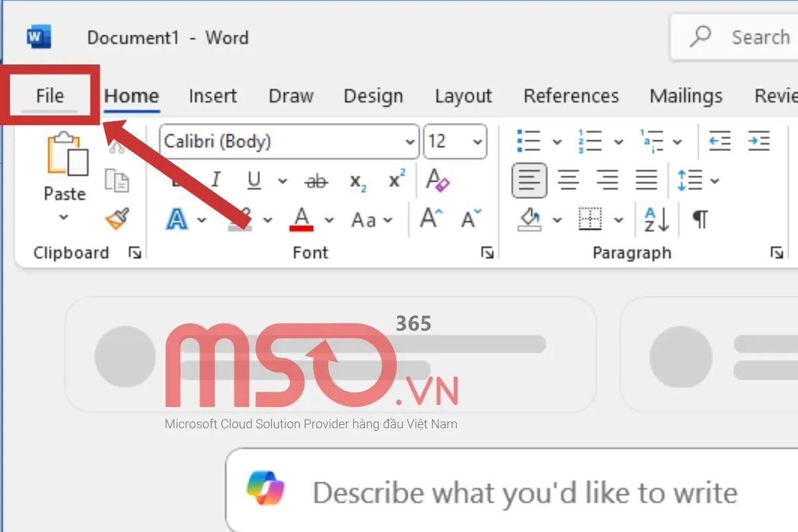This screenshot has height=532, width=798.
Task: Apply borders to paragraph
Action: tap(590, 219)
